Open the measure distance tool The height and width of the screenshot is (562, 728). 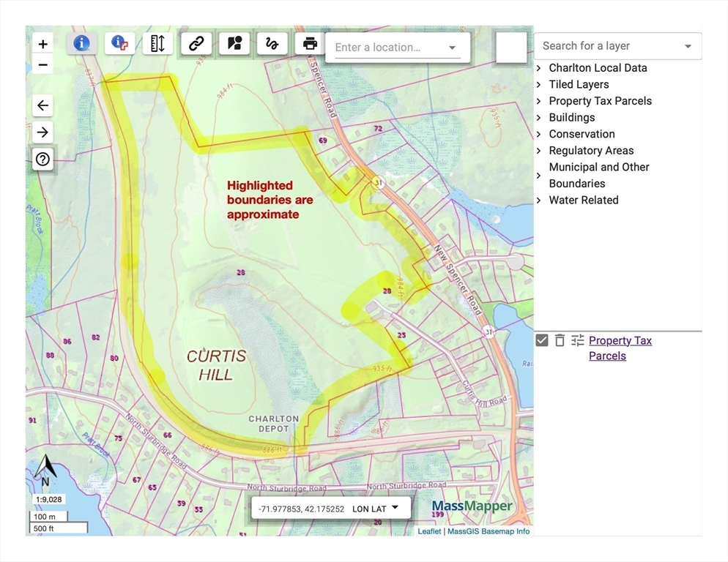(157, 43)
